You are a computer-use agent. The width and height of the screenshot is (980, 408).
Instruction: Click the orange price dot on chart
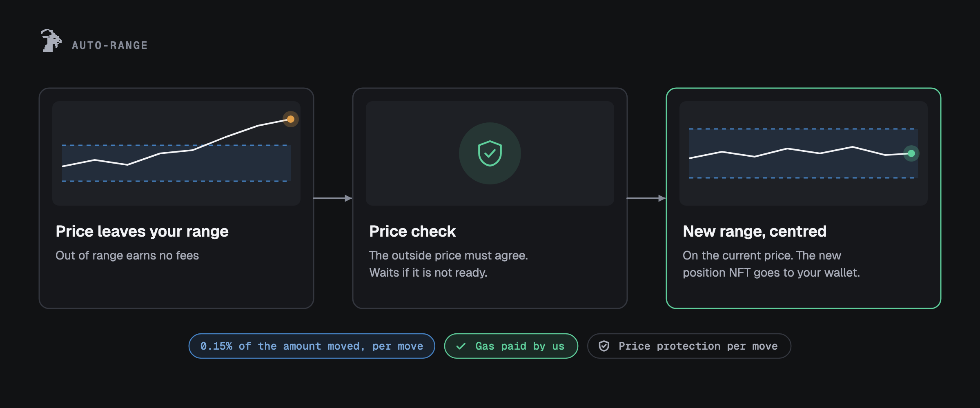coord(291,119)
